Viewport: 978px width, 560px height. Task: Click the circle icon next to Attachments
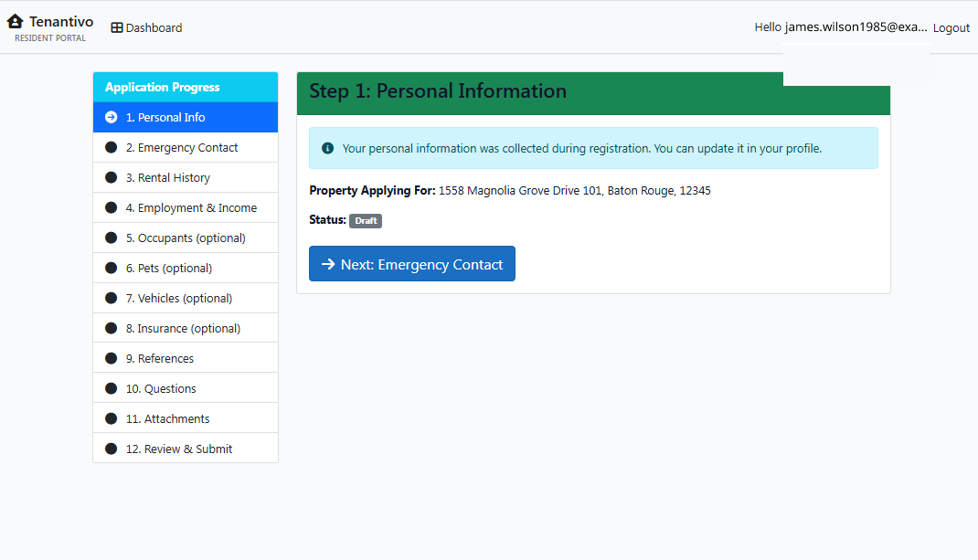point(111,418)
